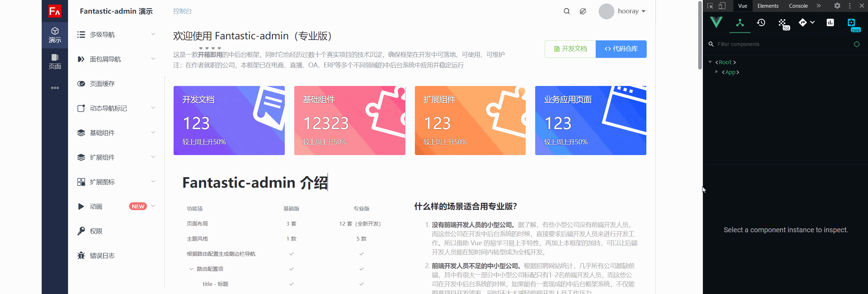This screenshot has height=294, width=868.
Task: Click the select component target icon
Action: tap(857, 44)
